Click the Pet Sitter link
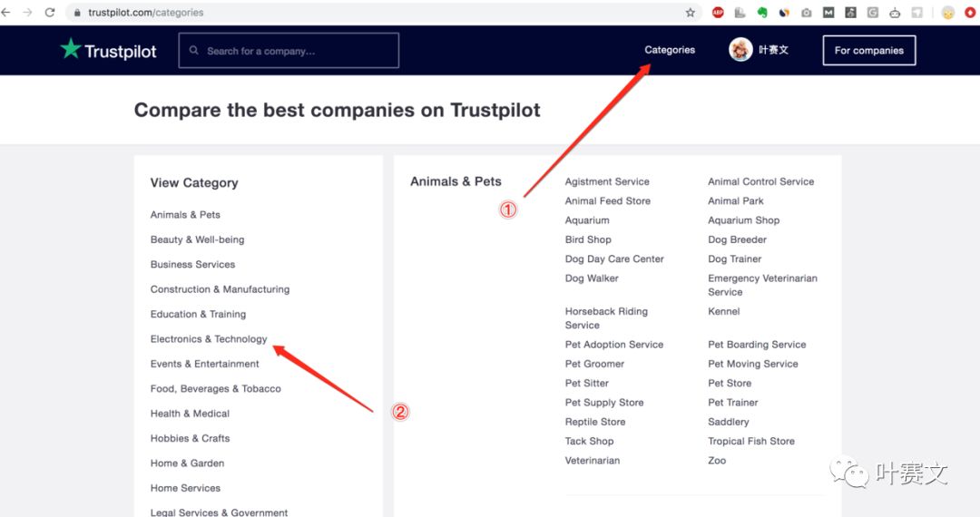Screen dimensions: 980x517 pos(587,384)
